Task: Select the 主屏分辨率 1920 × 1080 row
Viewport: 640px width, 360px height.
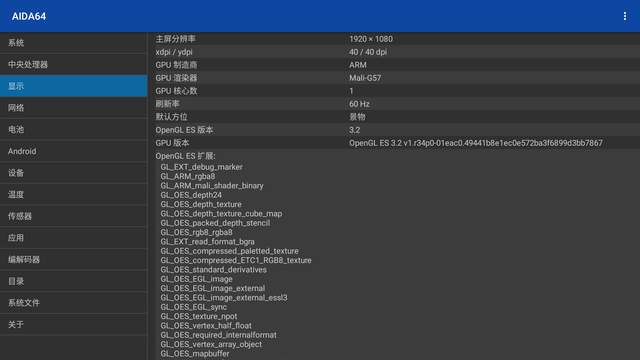Action: click(x=394, y=39)
